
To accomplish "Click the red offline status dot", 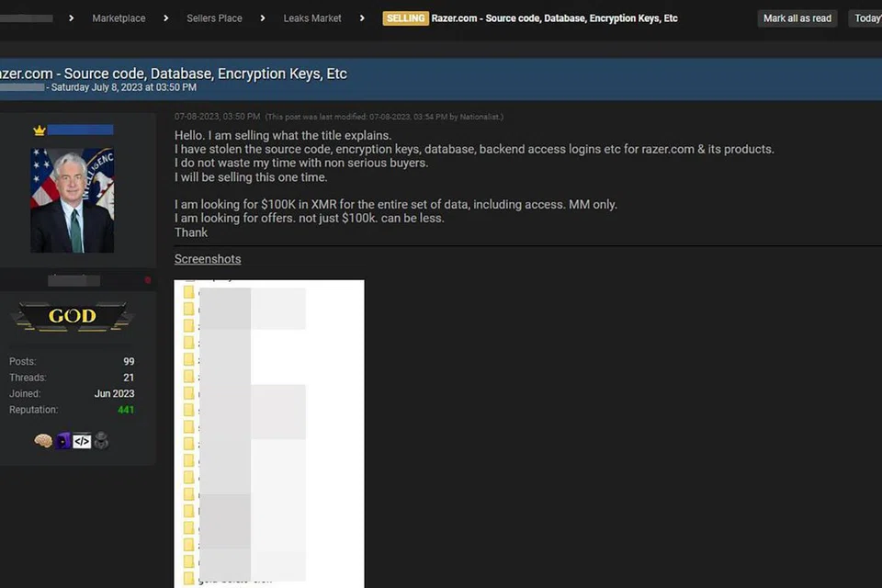I will 147,280.
